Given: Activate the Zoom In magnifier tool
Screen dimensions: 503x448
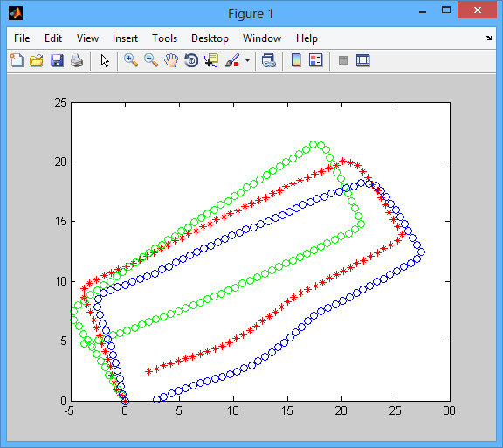Looking at the screenshot, I should 131,60.
